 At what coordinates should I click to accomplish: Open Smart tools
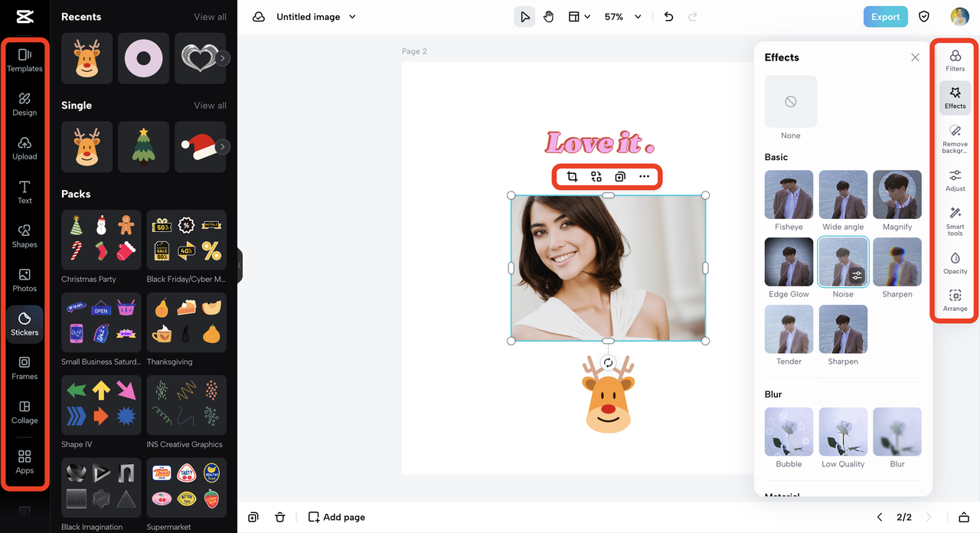coord(955,221)
